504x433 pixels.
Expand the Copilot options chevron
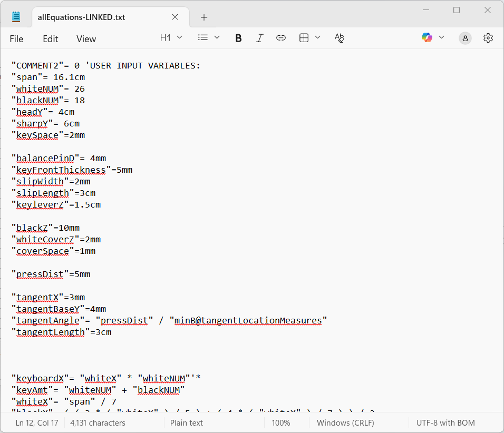click(x=442, y=37)
